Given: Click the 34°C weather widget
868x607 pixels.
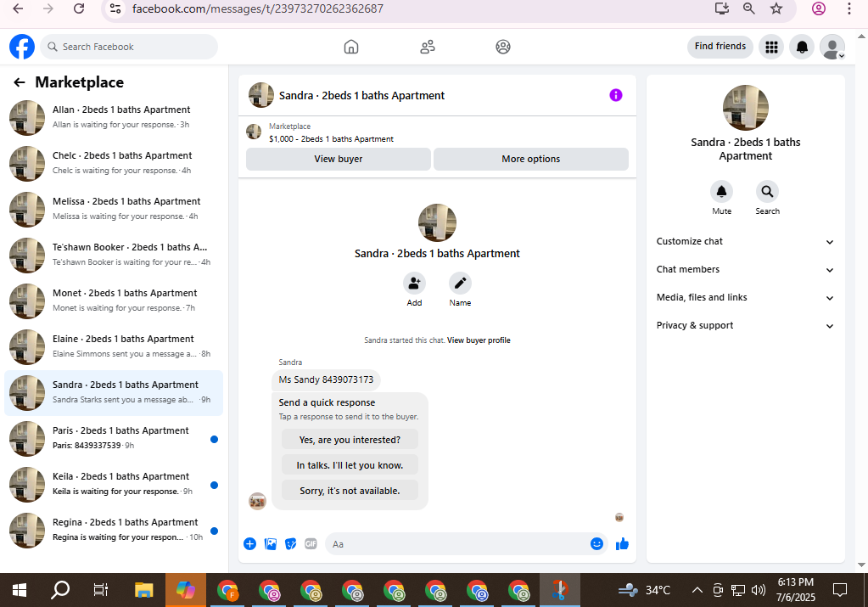Looking at the screenshot, I should click(x=644, y=590).
